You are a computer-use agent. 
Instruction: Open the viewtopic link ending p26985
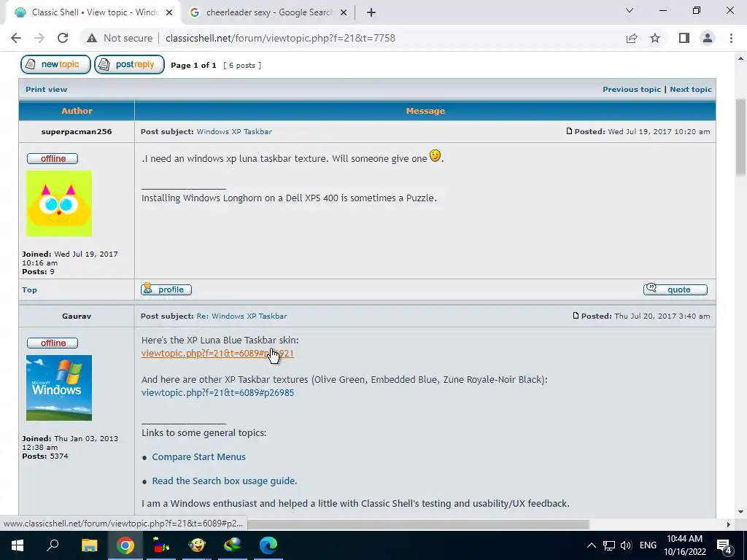pos(217,392)
